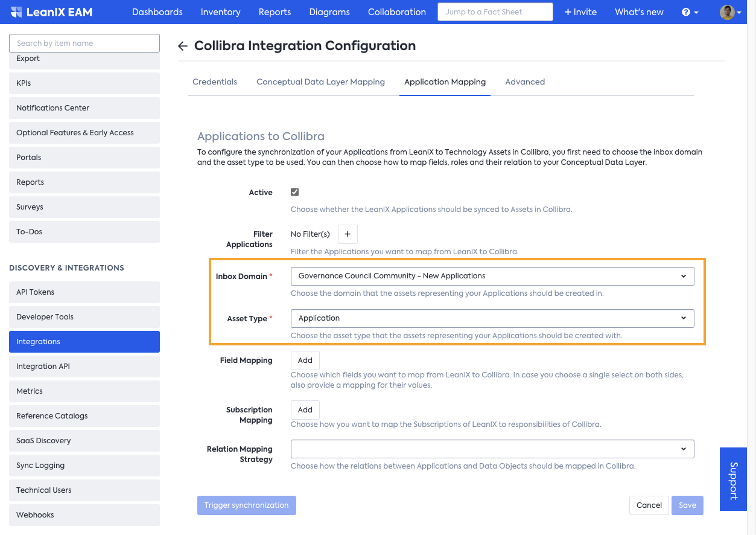Focus the Jump to a Fact Sheet field
756x535 pixels.
pos(495,12)
